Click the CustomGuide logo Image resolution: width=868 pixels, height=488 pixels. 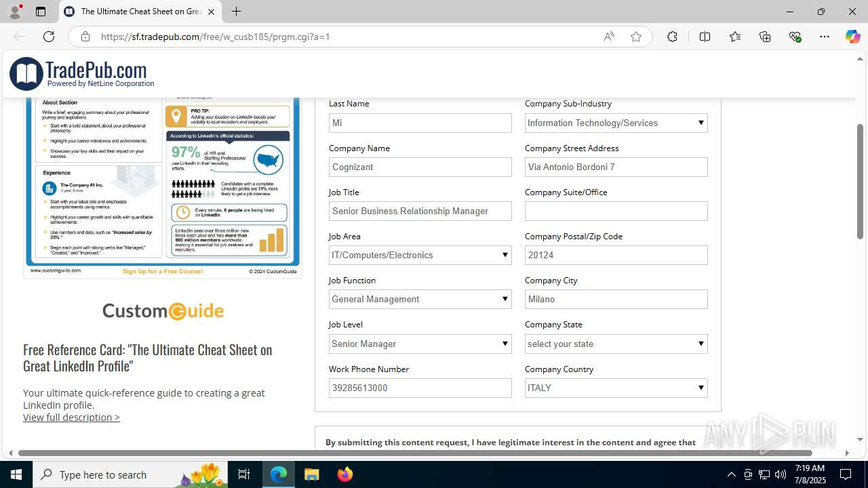[x=163, y=311]
